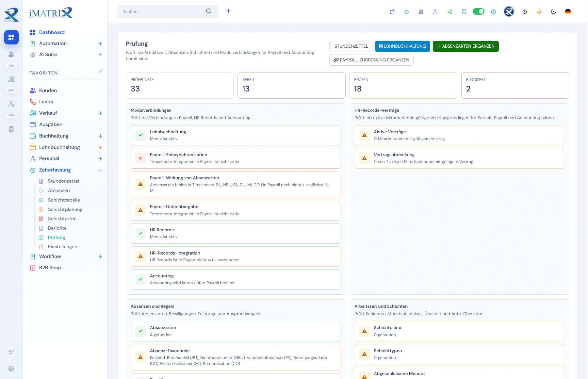Click the iMatrix logo in sidebar header
This screenshot has width=588, height=379.
tap(51, 13)
